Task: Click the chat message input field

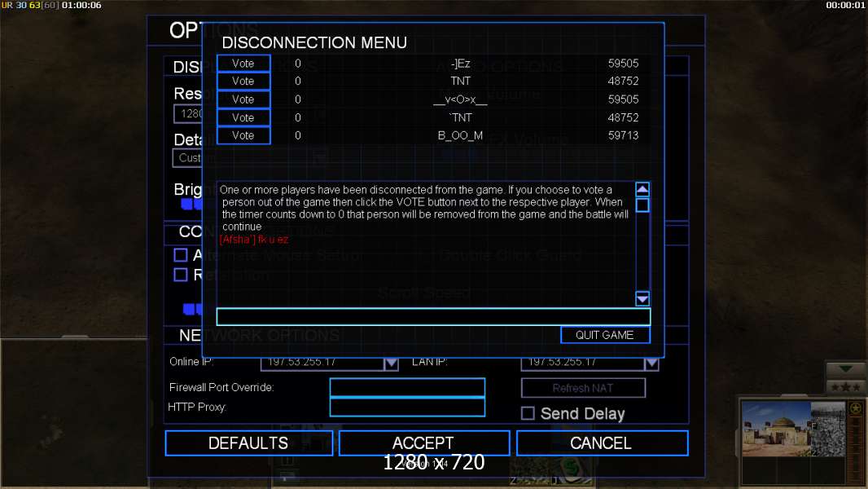Action: click(433, 317)
